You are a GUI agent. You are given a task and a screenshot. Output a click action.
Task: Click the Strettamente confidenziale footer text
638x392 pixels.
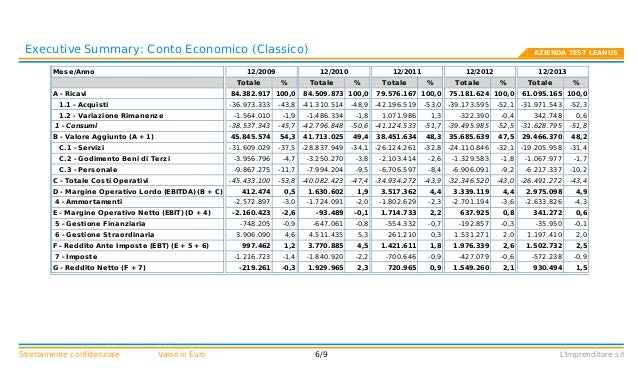click(x=69, y=354)
